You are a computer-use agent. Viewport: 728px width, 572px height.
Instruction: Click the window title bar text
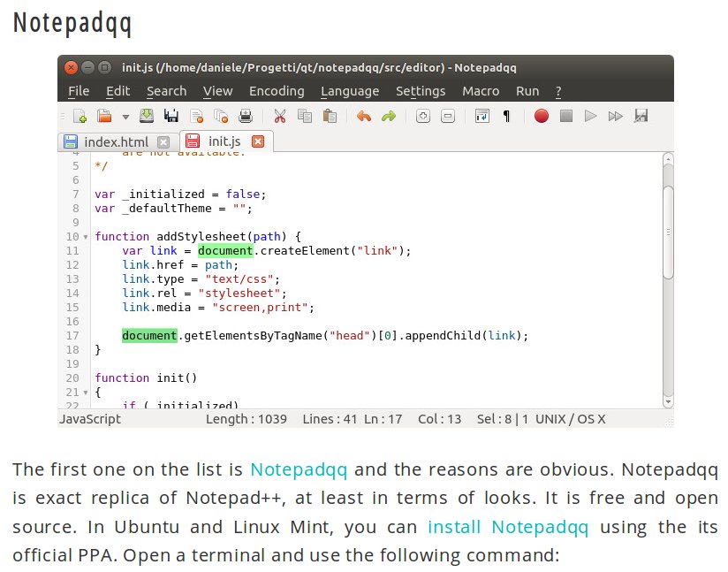pos(319,68)
